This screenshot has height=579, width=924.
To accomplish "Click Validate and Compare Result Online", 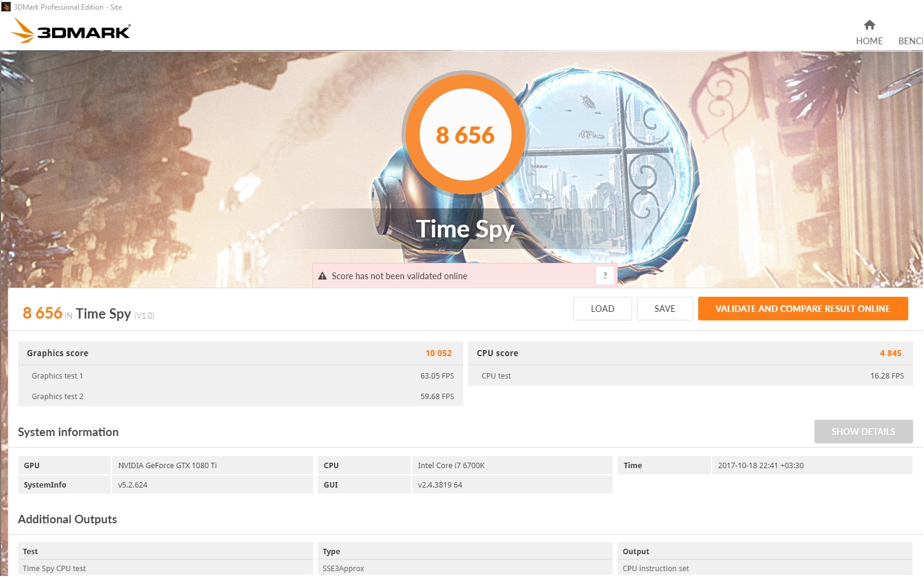I will tap(803, 309).
